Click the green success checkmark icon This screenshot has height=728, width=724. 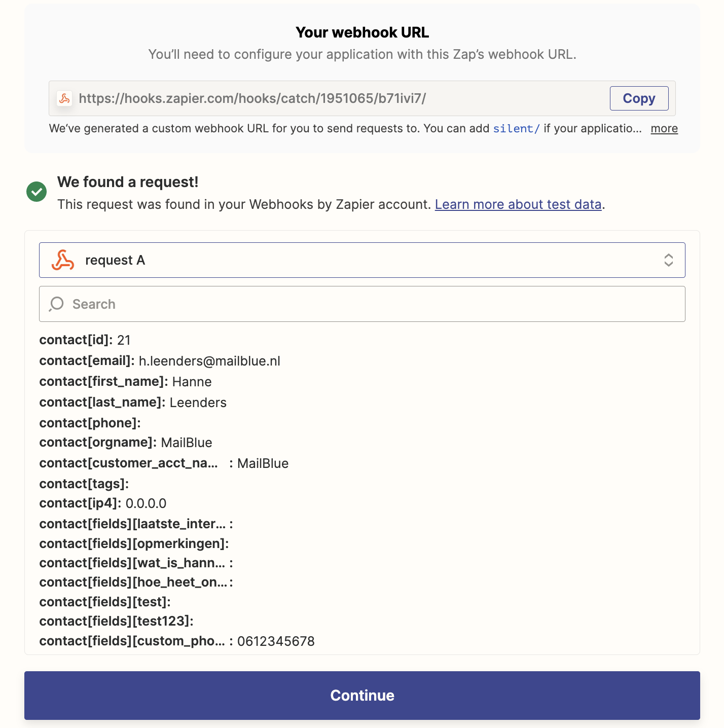pos(37,192)
